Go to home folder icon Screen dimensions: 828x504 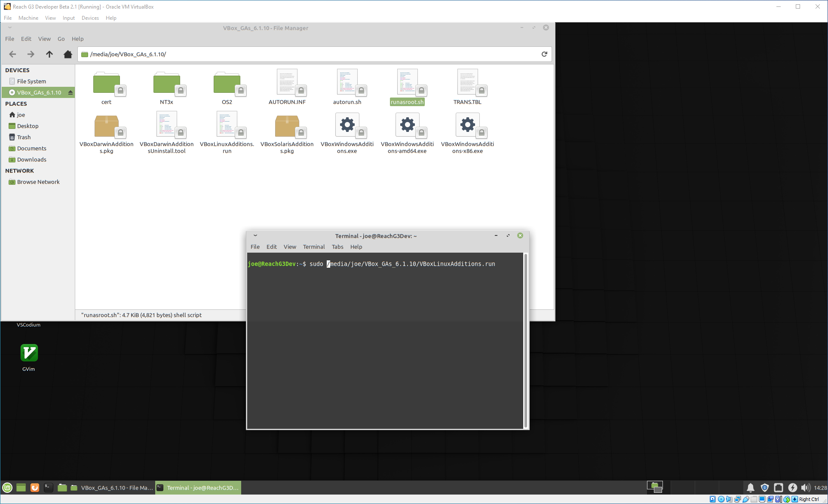[x=67, y=54]
